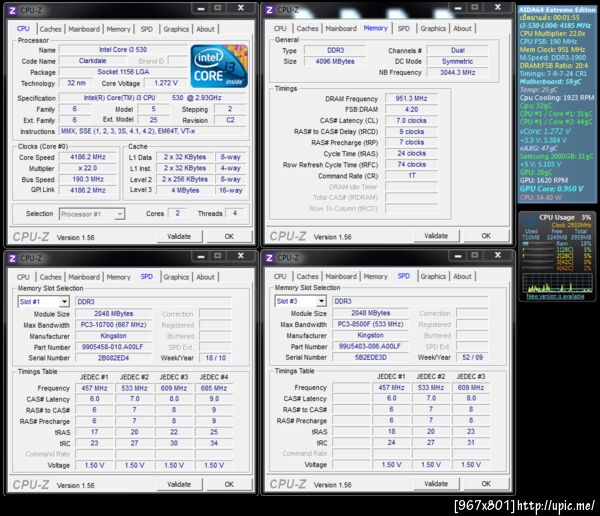Click the CPU usage graph in the gadget

[557, 283]
